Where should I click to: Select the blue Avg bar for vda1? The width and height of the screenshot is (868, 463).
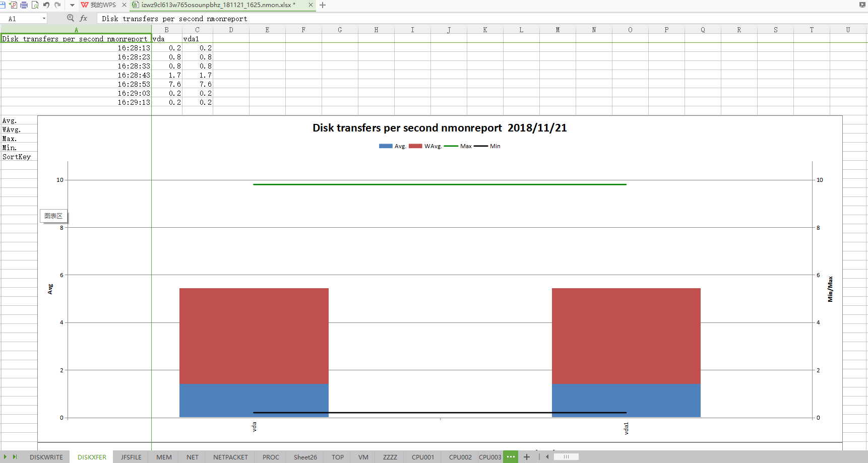[626, 401]
